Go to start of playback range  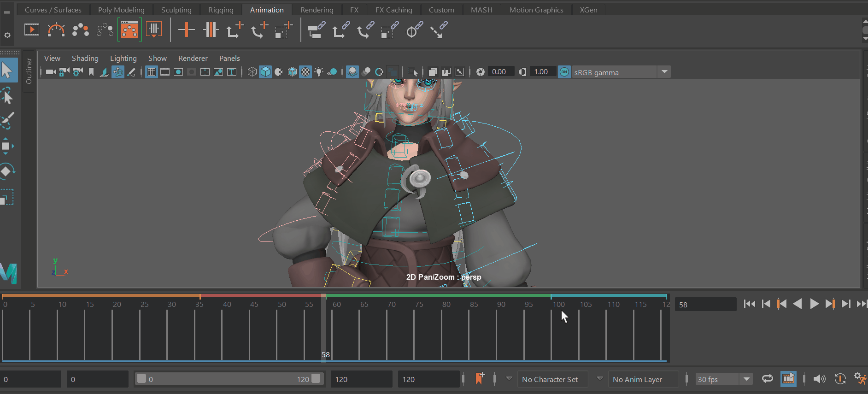750,304
